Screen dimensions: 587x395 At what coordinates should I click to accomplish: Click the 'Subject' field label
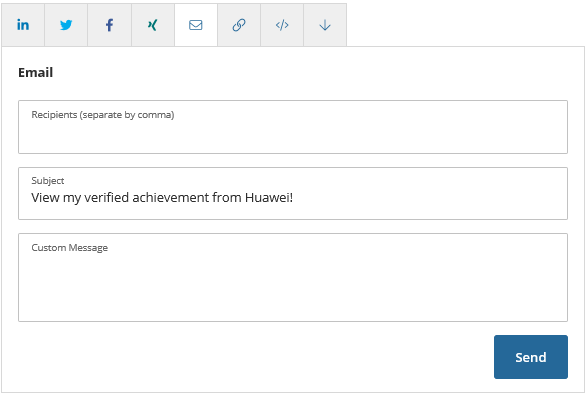click(x=48, y=180)
